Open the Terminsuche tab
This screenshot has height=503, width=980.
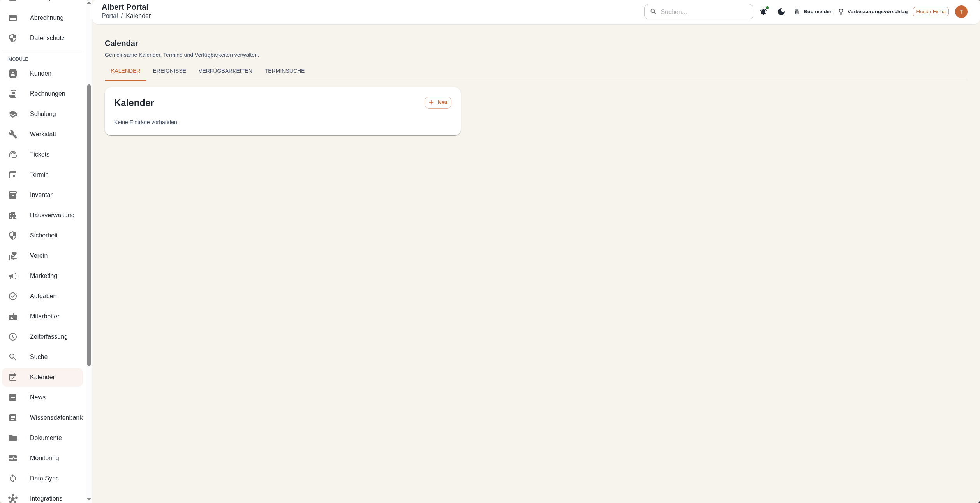click(x=285, y=71)
